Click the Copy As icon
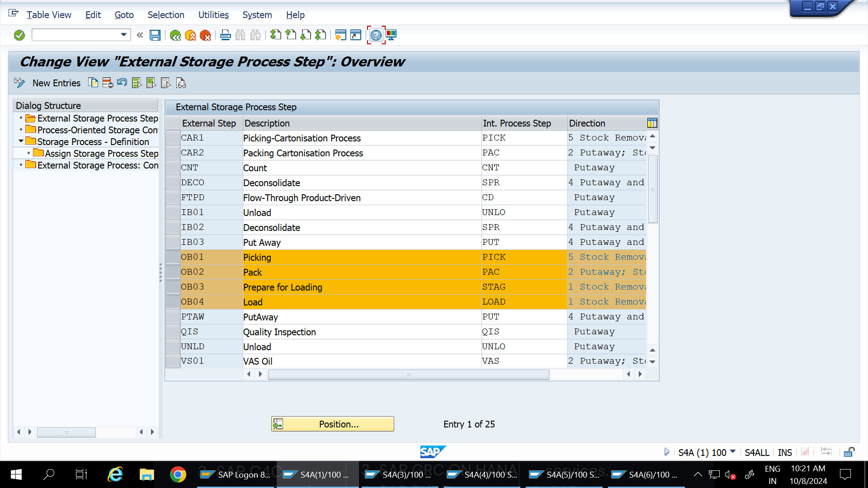The width and height of the screenshot is (868, 488). pos(93,83)
